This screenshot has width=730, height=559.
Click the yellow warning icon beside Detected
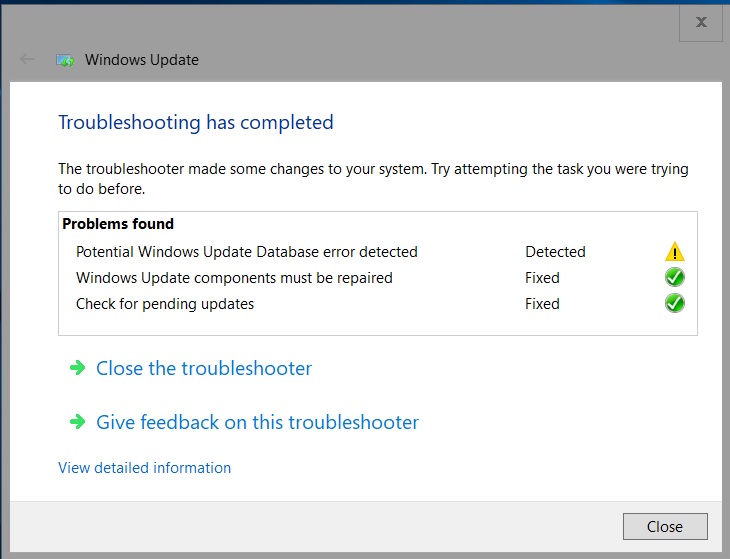(675, 252)
